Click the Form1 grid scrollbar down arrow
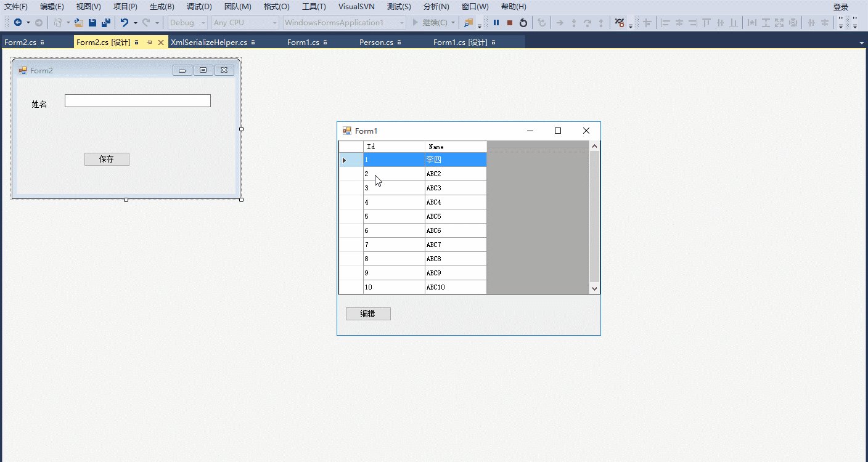Viewport: 868px width, 462px height. (x=594, y=288)
